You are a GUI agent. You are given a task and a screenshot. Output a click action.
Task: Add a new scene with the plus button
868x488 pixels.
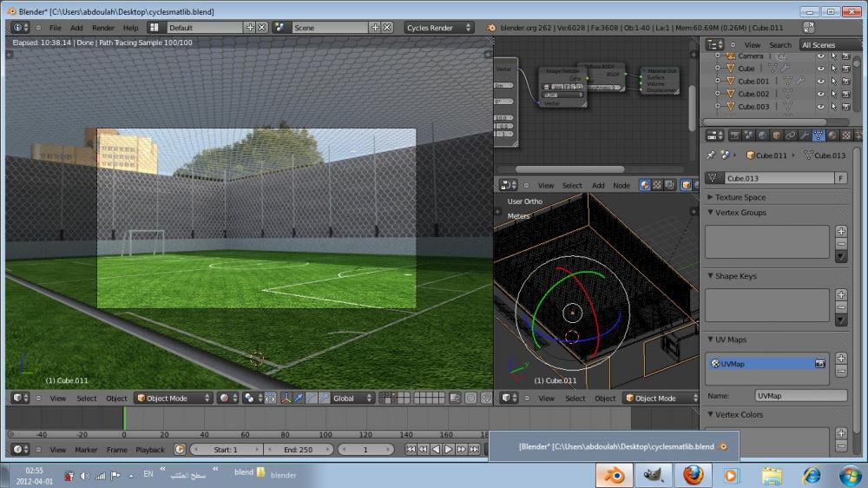[375, 27]
